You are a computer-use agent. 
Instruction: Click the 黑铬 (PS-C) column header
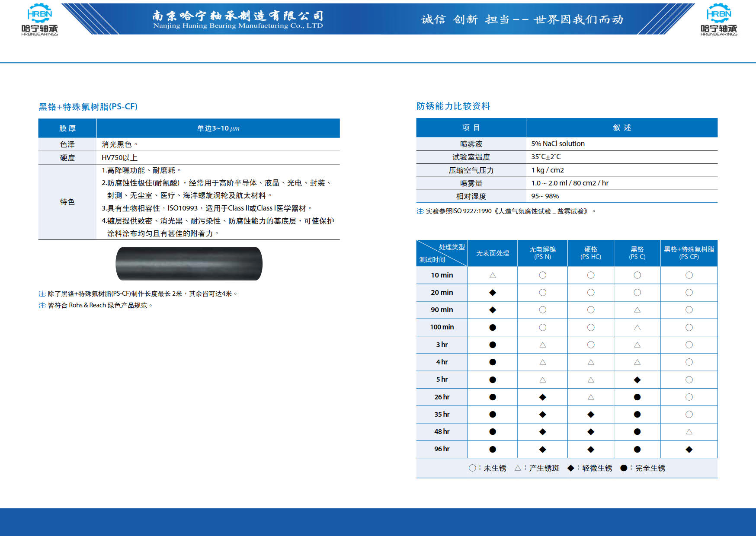click(x=637, y=253)
